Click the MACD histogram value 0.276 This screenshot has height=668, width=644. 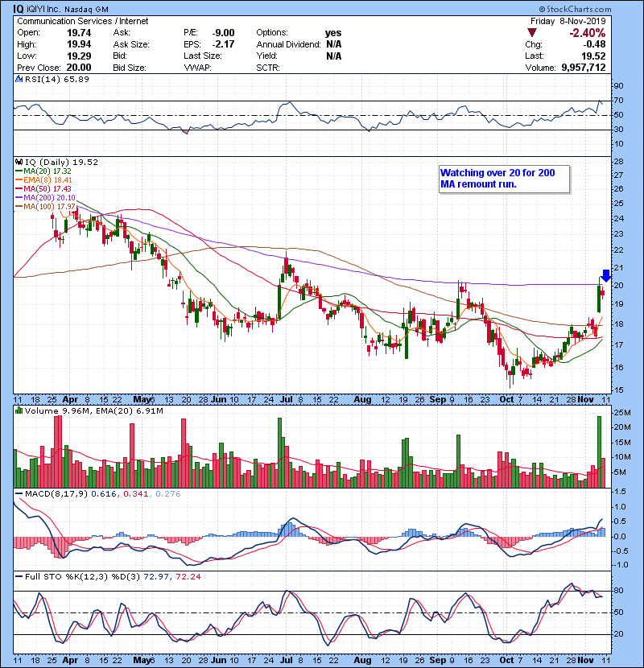coord(168,494)
